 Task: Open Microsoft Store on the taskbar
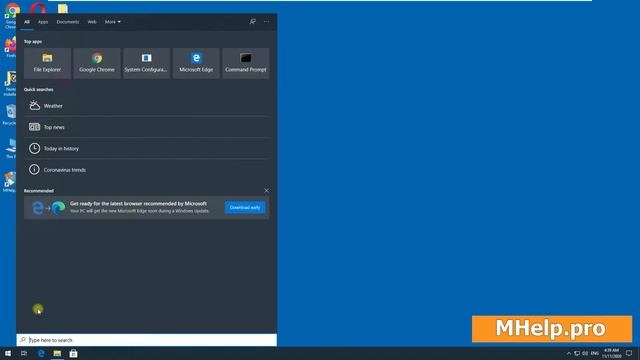(x=73, y=353)
